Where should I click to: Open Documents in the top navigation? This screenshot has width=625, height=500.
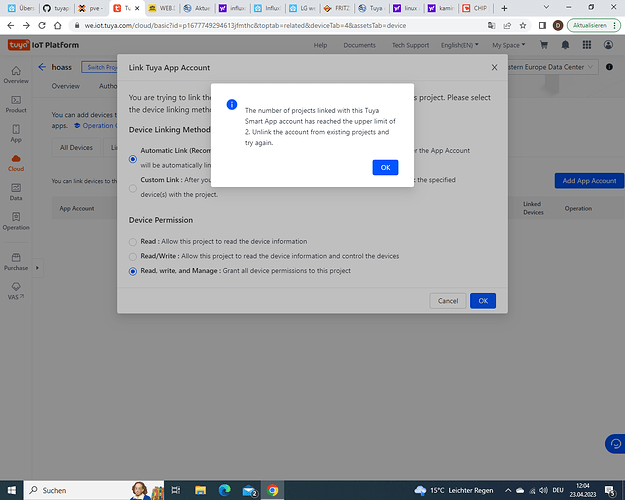tap(360, 45)
